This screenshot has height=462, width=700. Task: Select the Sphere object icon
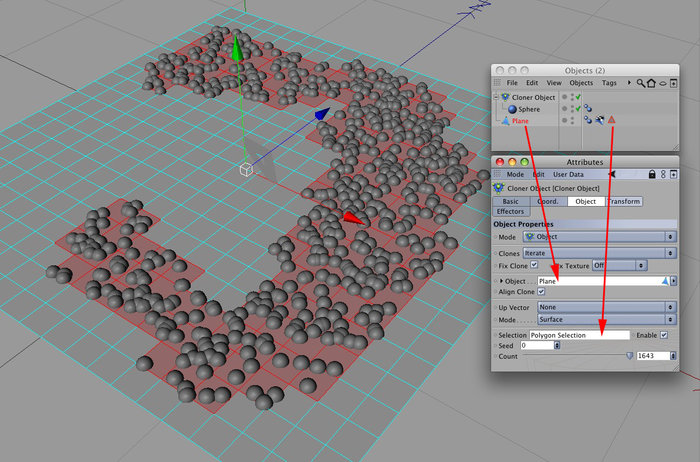click(512, 109)
